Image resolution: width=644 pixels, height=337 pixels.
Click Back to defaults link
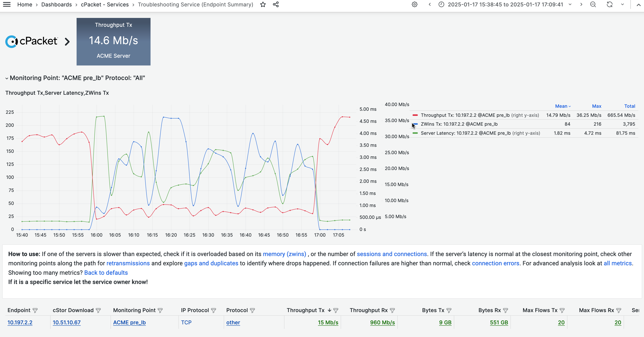(x=106, y=273)
